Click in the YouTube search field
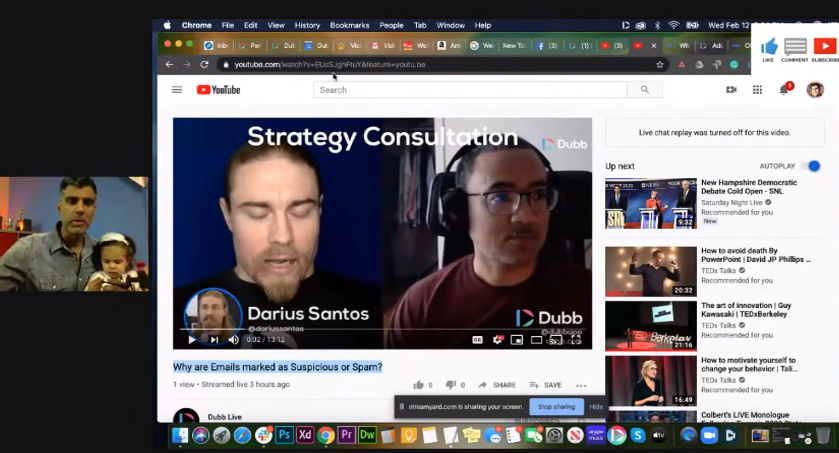 (x=470, y=90)
